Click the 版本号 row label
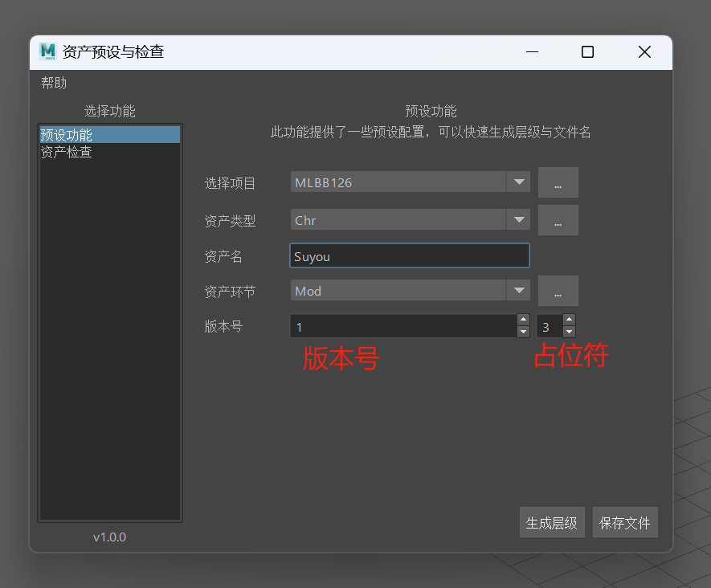Viewport: 711px width, 588px height. (223, 326)
